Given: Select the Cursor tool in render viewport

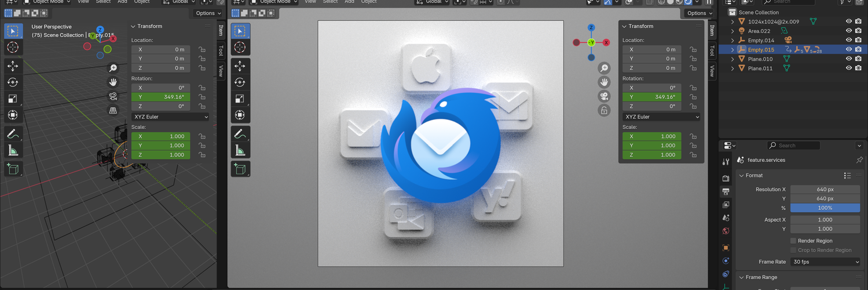Looking at the screenshot, I should [240, 48].
